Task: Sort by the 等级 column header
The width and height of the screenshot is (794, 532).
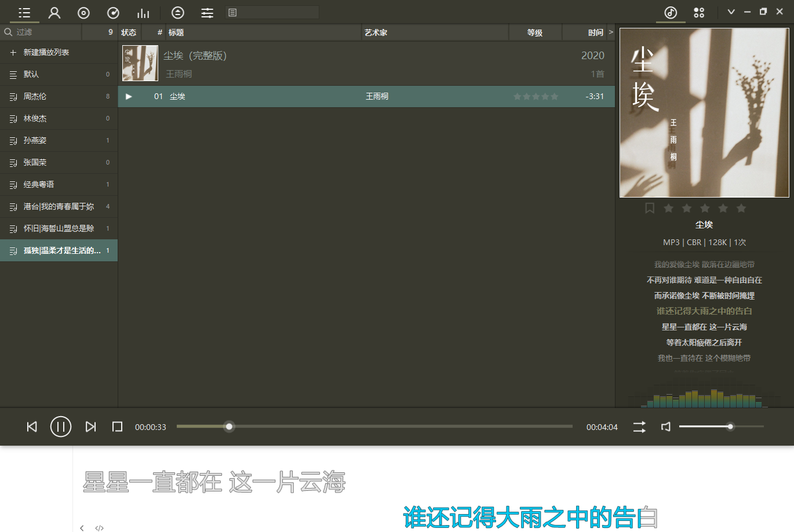Action: click(x=535, y=32)
